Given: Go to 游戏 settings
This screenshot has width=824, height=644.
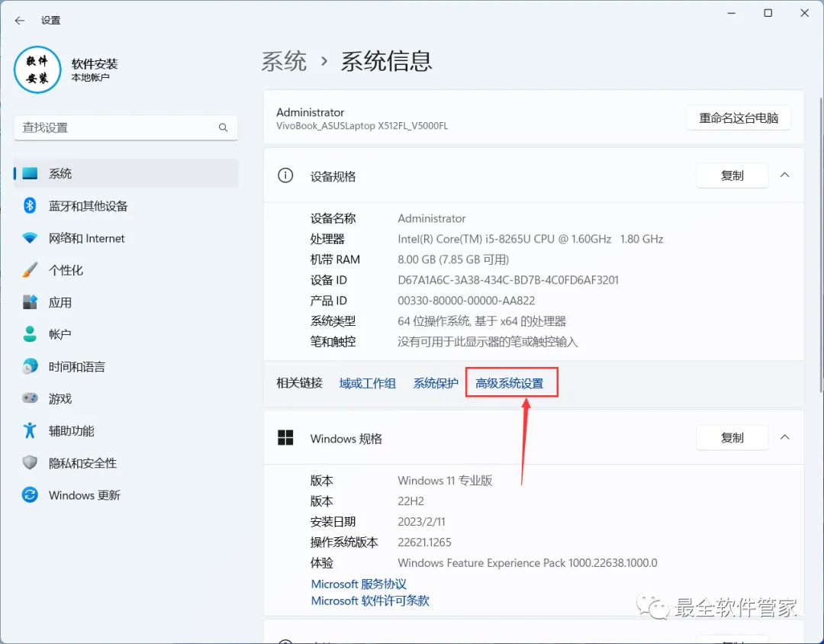Looking at the screenshot, I should pos(126,398).
